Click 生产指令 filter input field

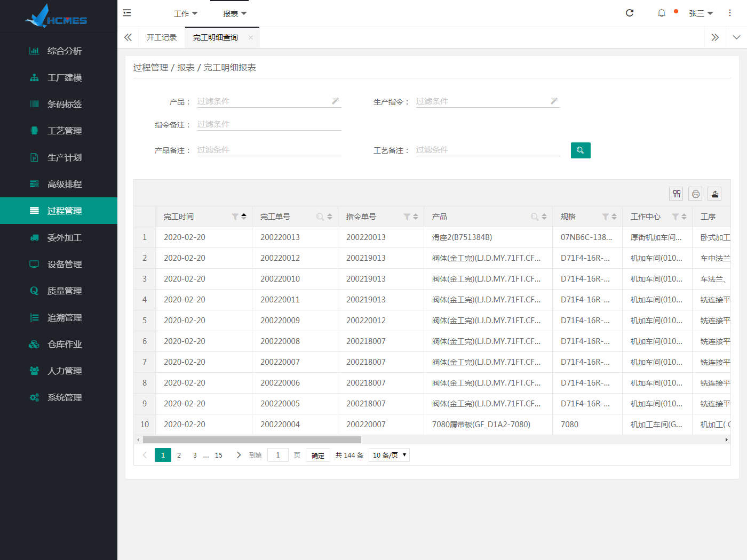coord(488,101)
